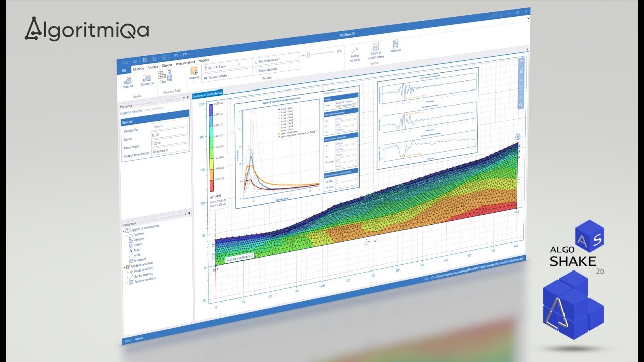Click the redo arrow icon

[x=185, y=55]
